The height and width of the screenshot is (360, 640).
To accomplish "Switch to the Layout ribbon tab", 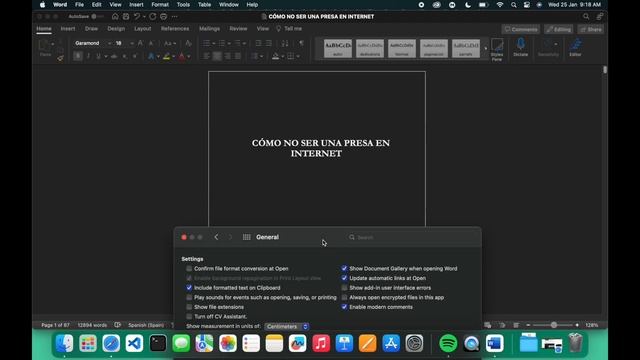I will 142,29.
